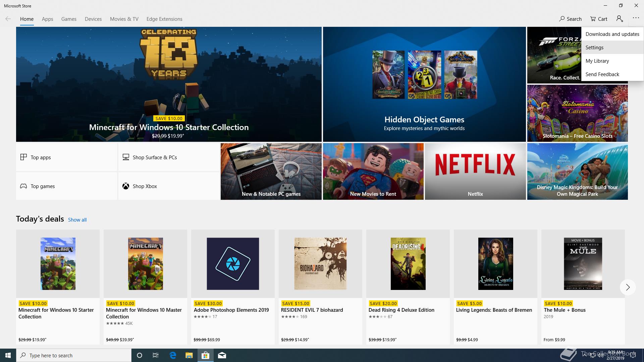Image resolution: width=644 pixels, height=362 pixels.
Task: Click the Seekers Notes game cover
Action: (x=388, y=75)
